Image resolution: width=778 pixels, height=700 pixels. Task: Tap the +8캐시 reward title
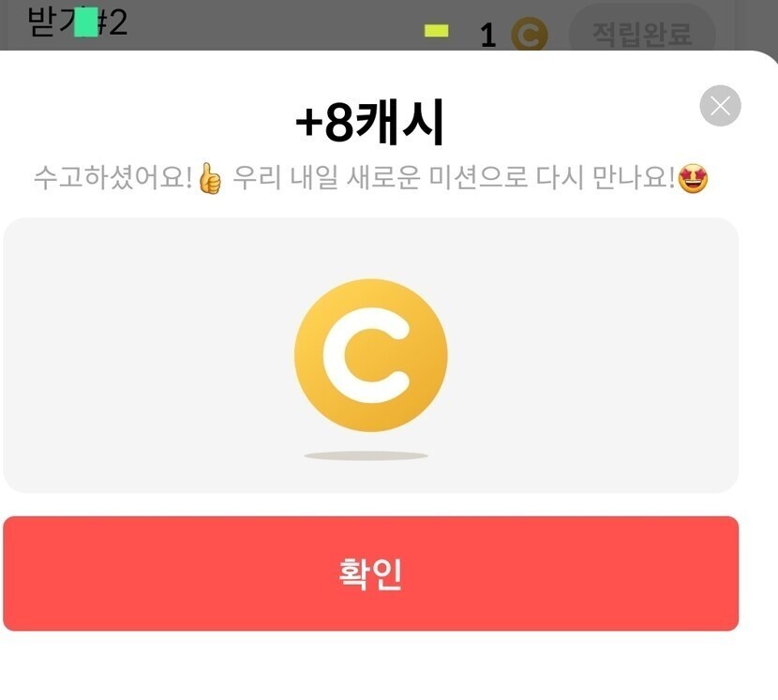369,122
